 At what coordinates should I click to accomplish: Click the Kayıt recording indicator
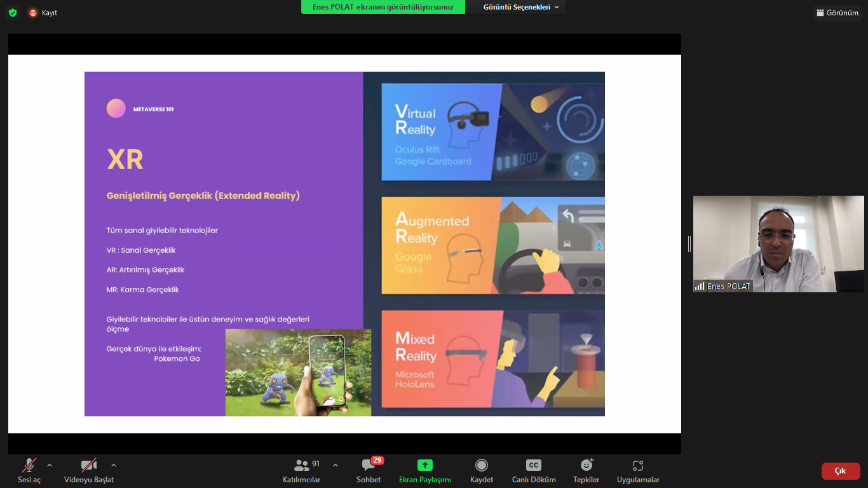click(x=43, y=13)
